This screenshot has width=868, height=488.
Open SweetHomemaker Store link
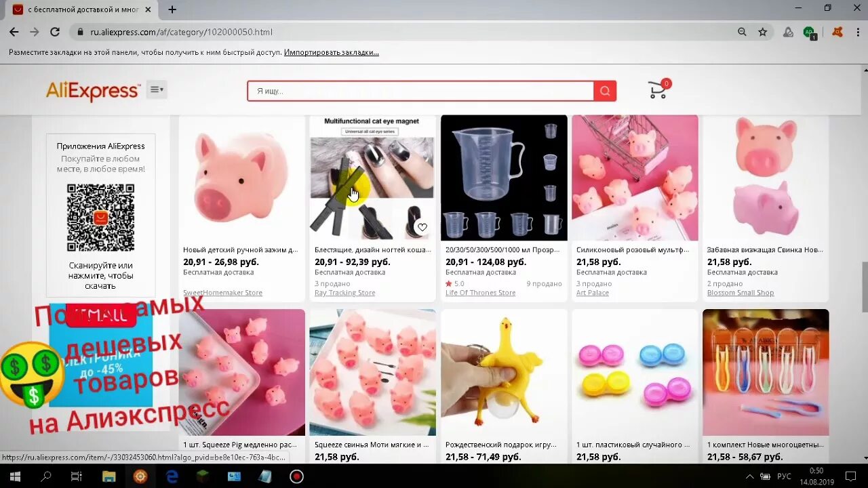[x=222, y=293]
